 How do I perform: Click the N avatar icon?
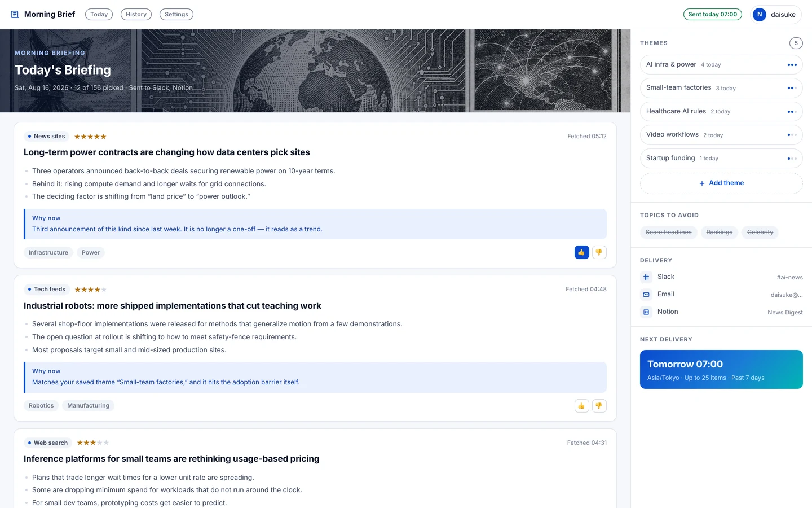pos(760,15)
